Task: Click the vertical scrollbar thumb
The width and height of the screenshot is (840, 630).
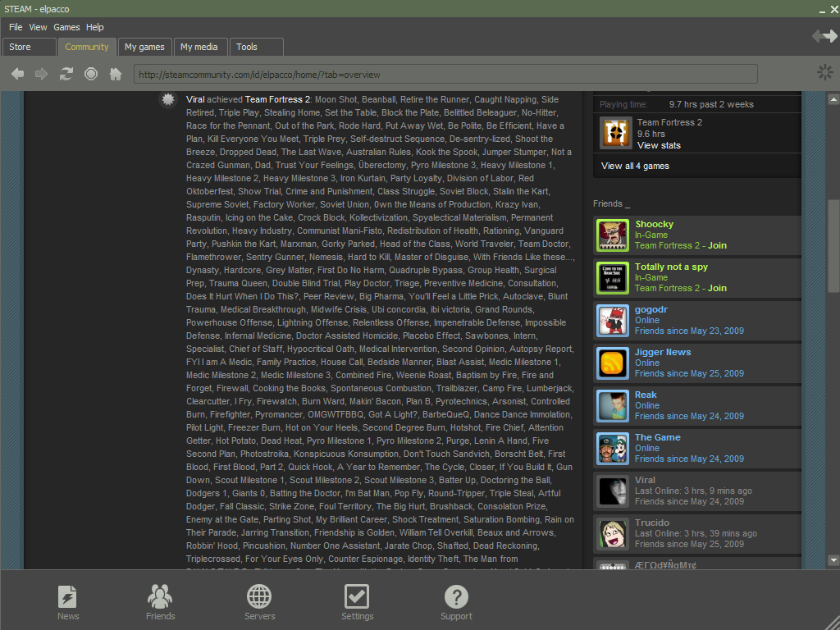Action: tap(833, 246)
